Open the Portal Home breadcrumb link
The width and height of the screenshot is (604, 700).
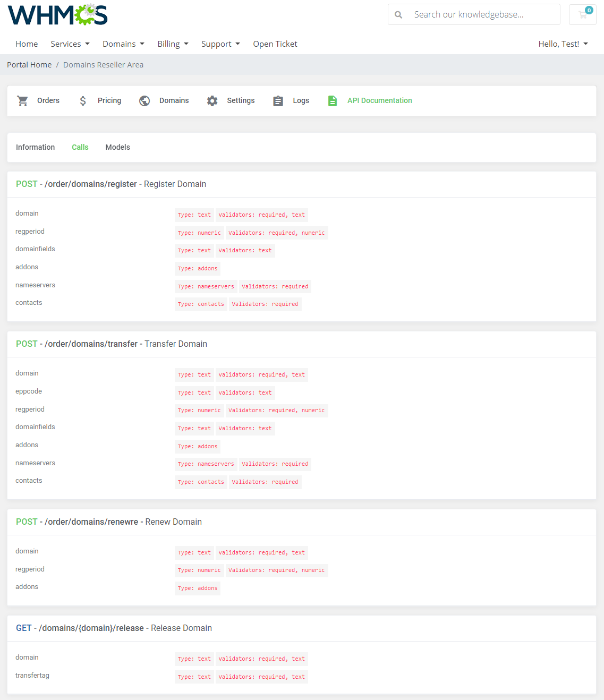click(x=29, y=64)
